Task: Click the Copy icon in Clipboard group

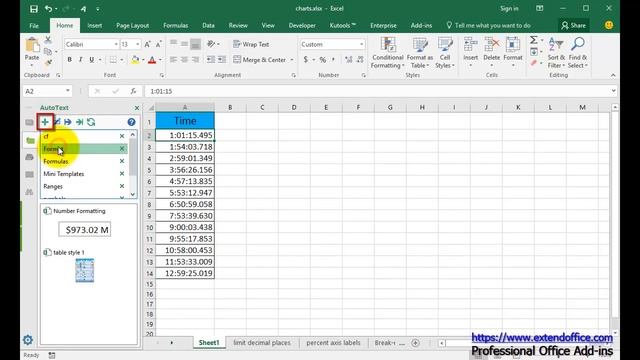Action: pos(48,51)
